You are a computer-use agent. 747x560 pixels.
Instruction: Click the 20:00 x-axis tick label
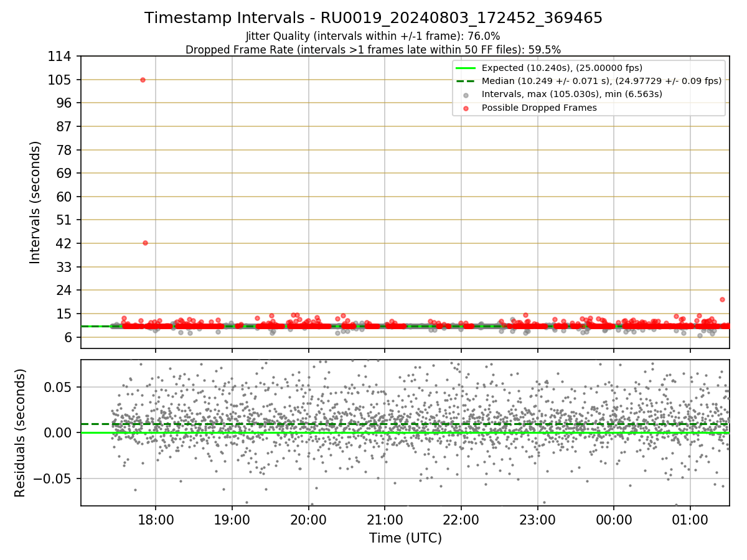308,520
